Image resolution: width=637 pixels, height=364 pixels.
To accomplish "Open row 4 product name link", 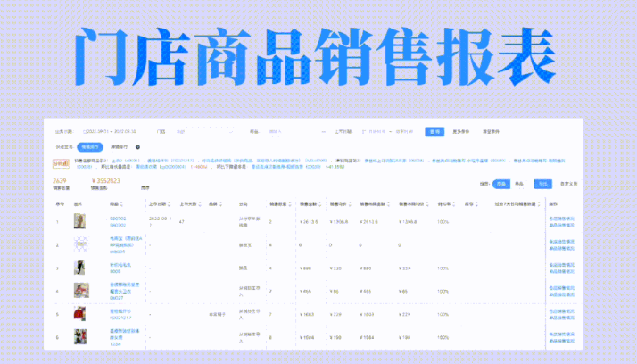I will tap(124, 288).
